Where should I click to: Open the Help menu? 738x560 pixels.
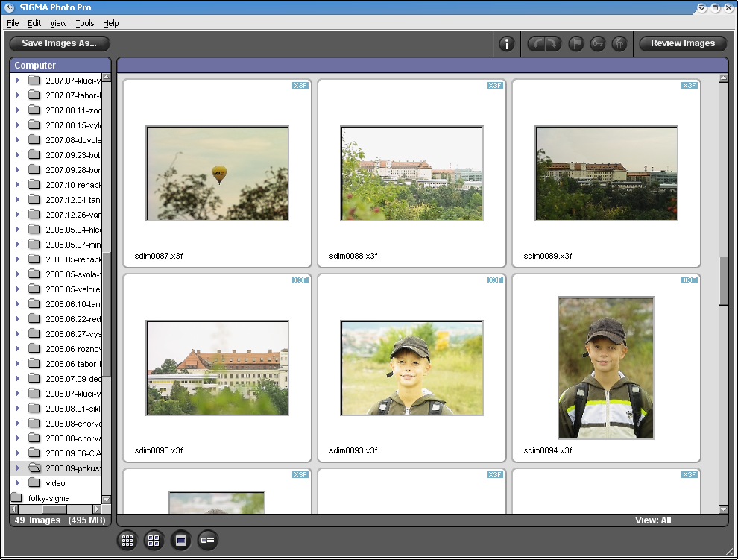[110, 23]
